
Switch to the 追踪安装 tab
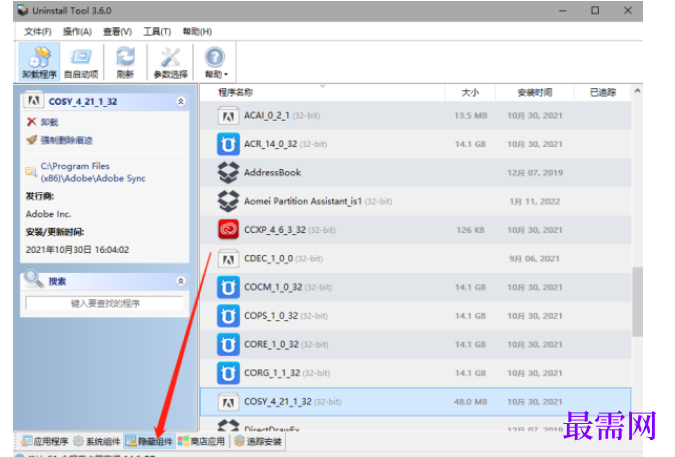click(x=259, y=441)
